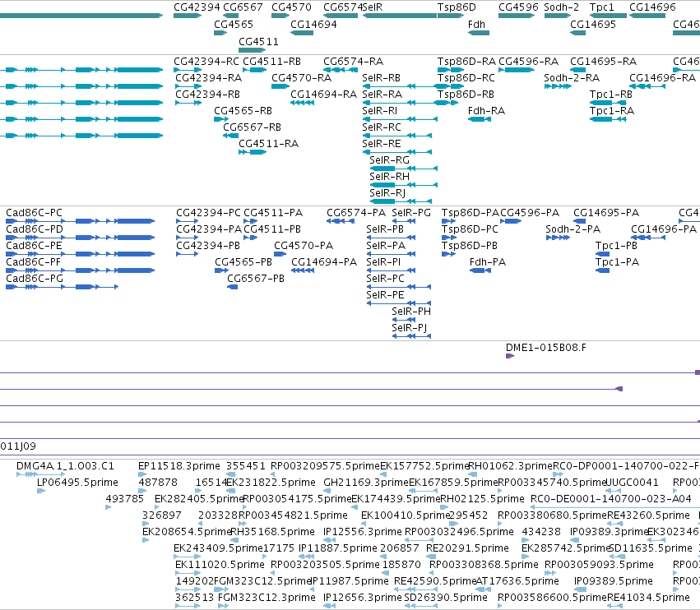Click the Cad86C-PD protein label

click(35, 229)
